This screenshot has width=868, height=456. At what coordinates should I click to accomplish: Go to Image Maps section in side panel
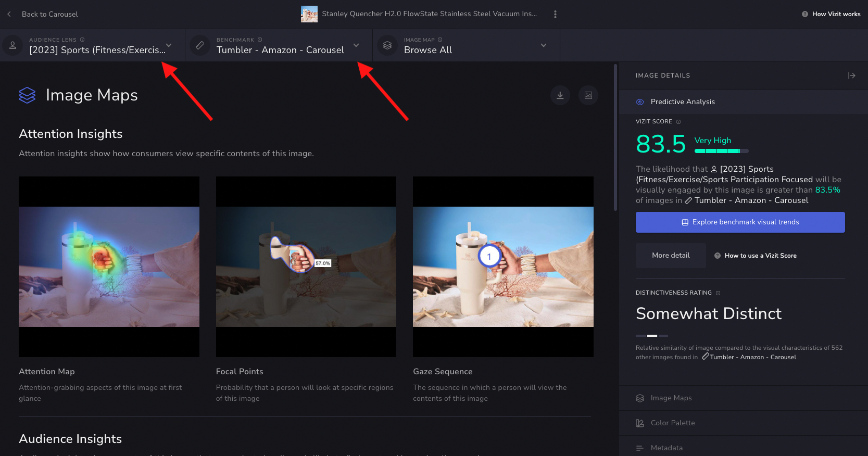(x=671, y=398)
